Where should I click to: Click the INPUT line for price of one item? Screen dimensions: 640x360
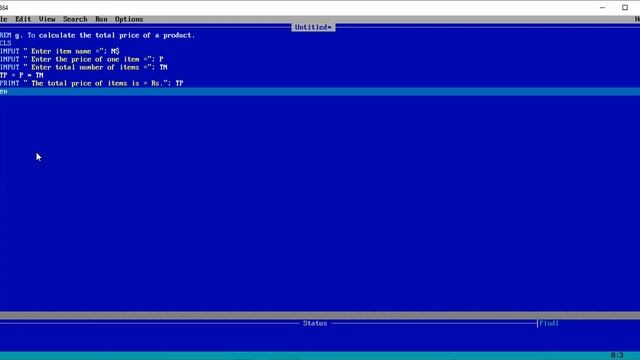(x=82, y=59)
